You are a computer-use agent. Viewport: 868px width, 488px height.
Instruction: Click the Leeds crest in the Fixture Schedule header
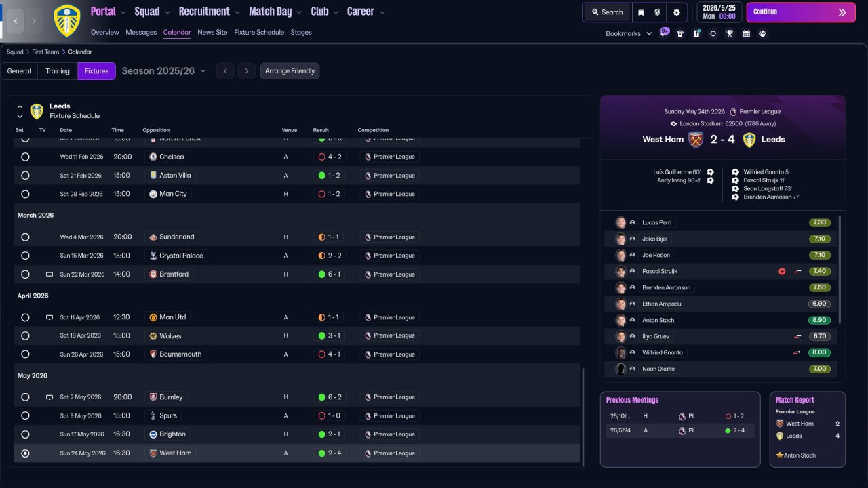point(37,111)
